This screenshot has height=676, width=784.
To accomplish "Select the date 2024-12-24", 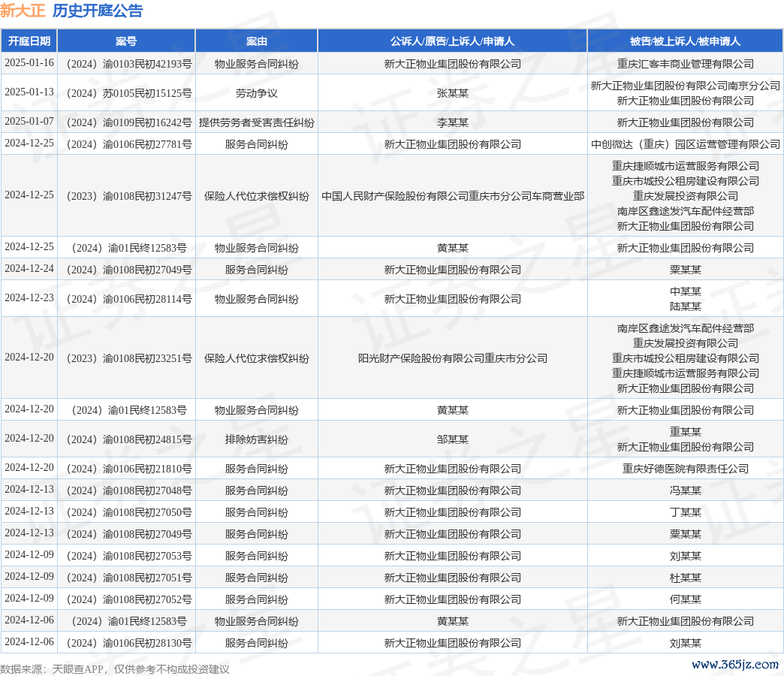I will click(29, 269).
